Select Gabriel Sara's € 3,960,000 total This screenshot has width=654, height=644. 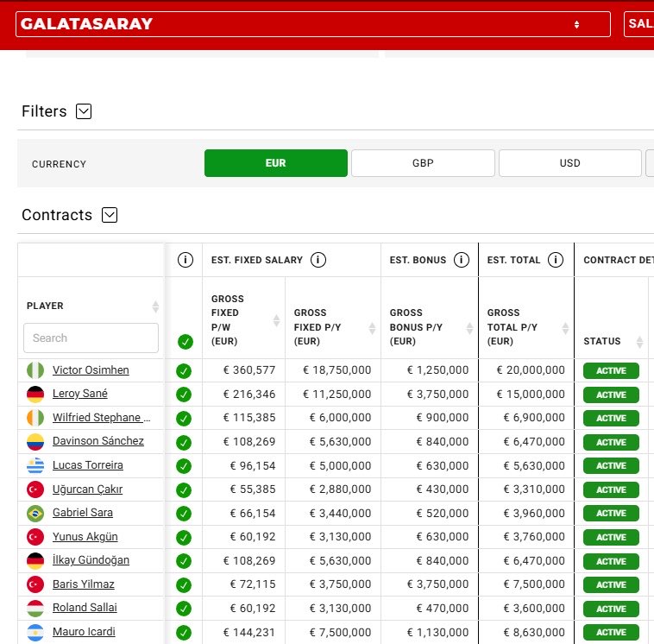[534, 514]
